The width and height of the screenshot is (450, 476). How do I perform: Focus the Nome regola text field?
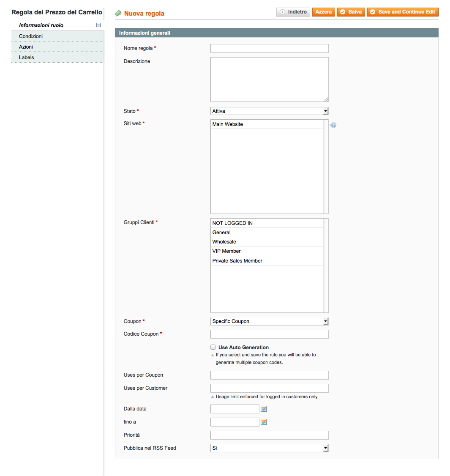click(269, 49)
